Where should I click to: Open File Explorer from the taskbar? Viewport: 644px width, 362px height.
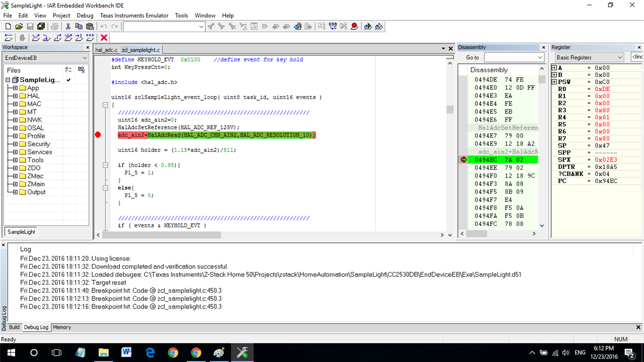[x=103, y=353]
